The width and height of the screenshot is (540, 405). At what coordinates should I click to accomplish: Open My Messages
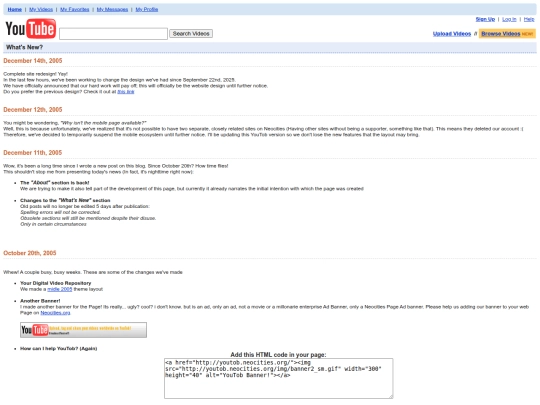click(x=112, y=9)
